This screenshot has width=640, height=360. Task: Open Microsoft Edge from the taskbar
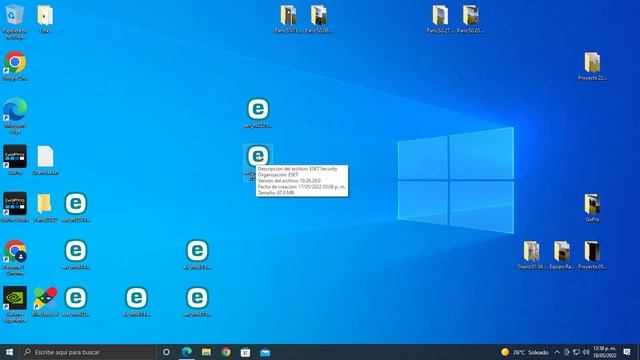point(187,352)
